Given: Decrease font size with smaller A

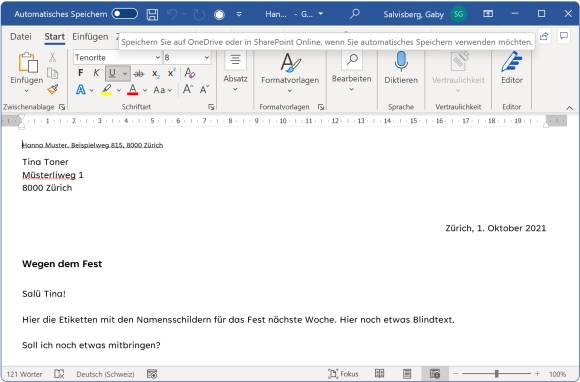Looking at the screenshot, I should click(204, 89).
